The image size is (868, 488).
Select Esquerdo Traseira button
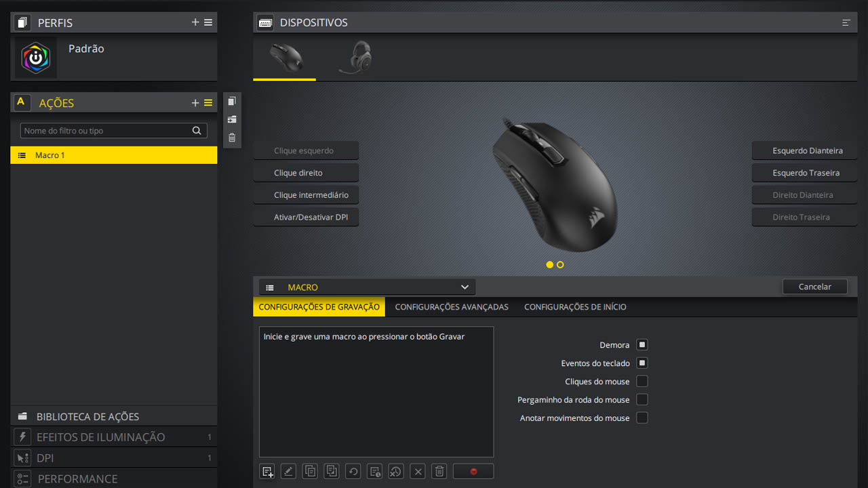804,173
